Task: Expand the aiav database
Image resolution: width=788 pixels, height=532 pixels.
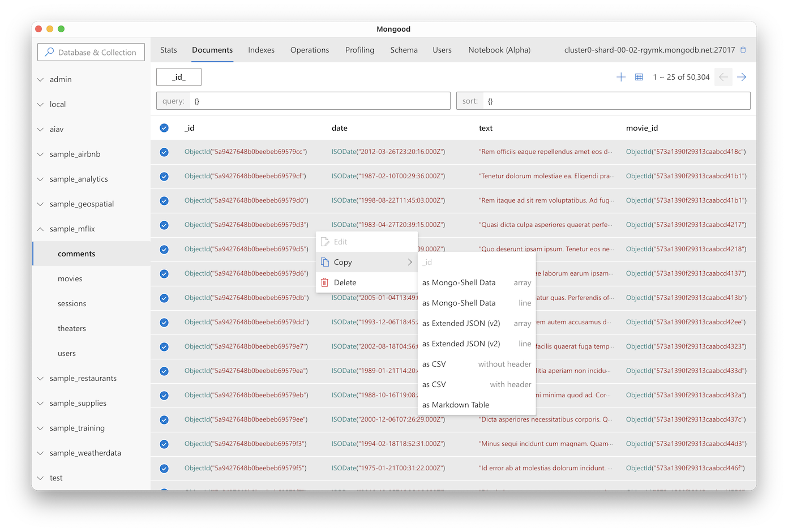Action: click(x=40, y=129)
